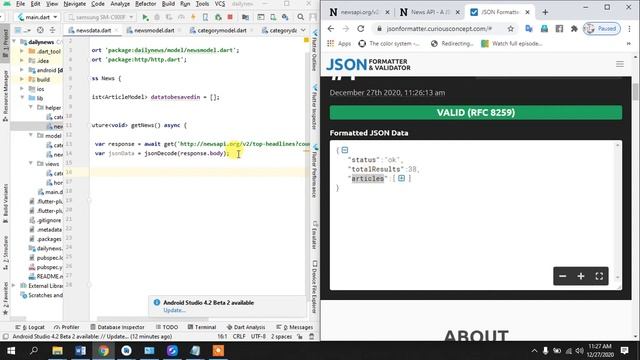
Task: Open the Logcat tool window
Action: pyautogui.click(x=30, y=327)
